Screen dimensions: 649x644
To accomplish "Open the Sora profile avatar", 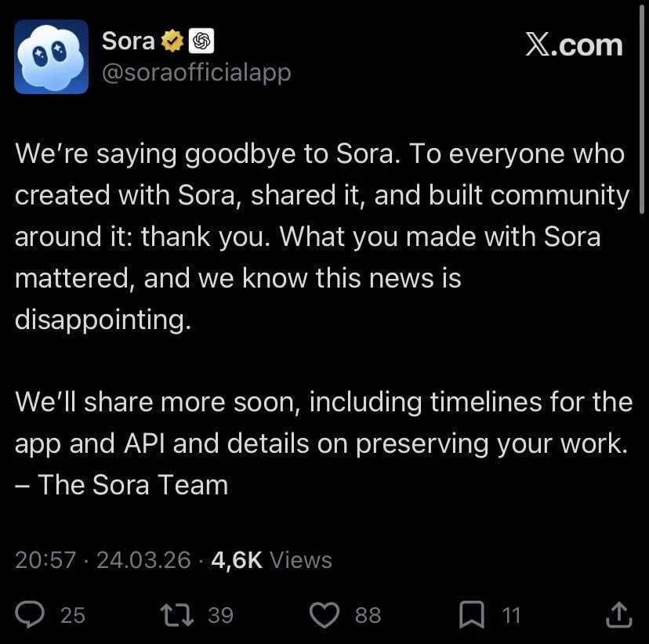I will (x=51, y=56).
